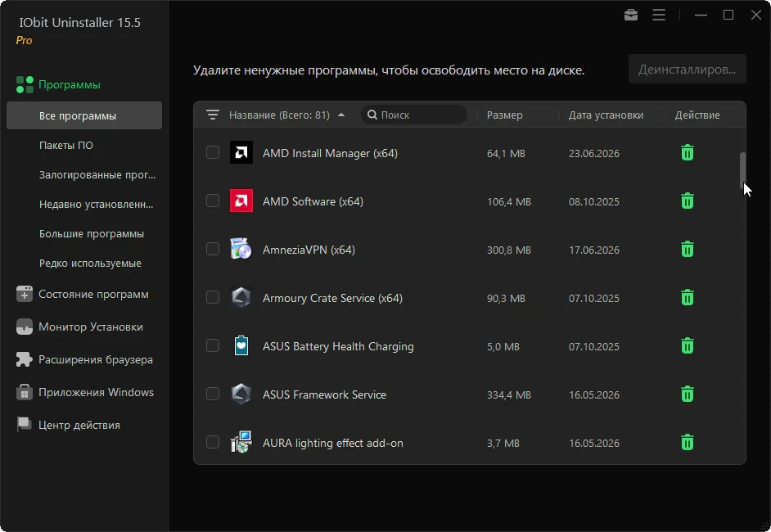
Task: Select AURA lighting effect add-on checkbox
Action: (213, 442)
